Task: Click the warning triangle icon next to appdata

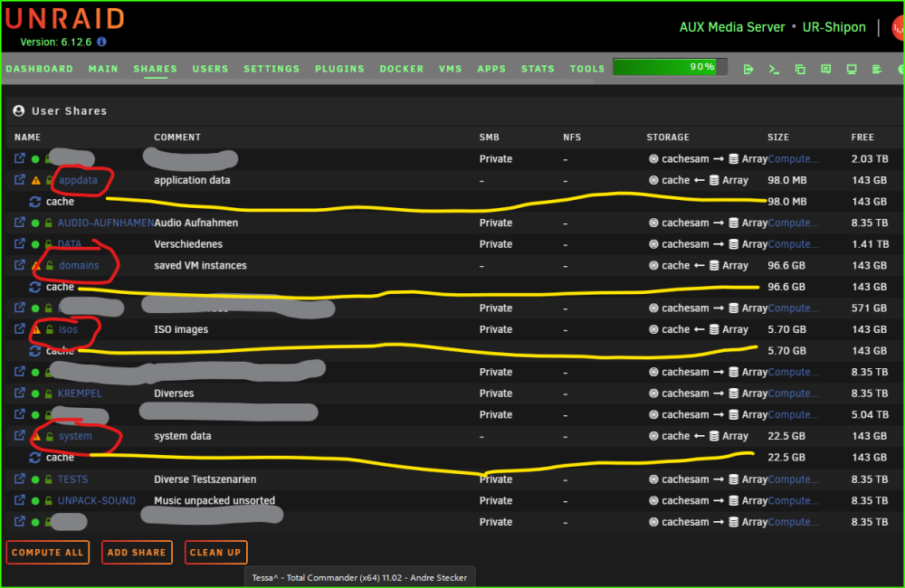Action: 36,180
